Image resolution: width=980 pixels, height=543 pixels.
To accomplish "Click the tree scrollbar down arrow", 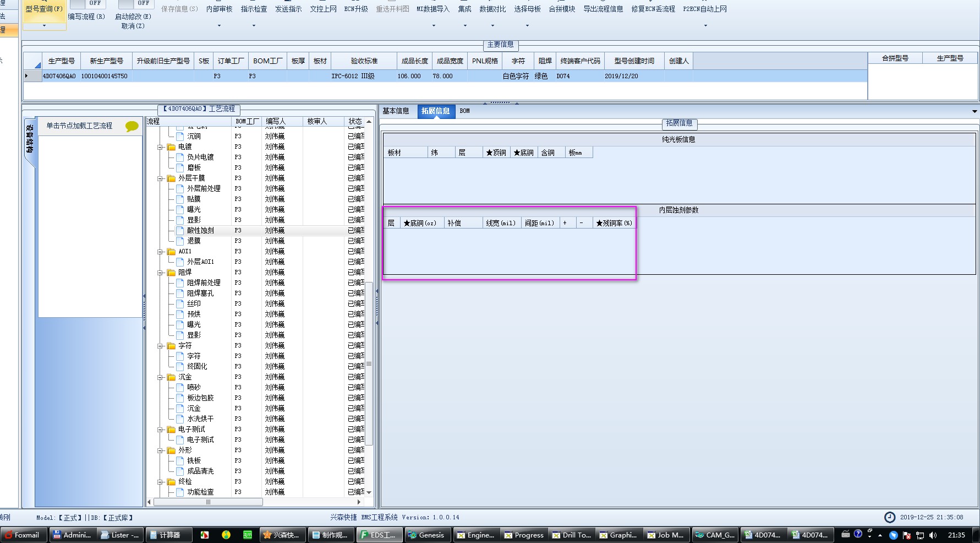I will (x=369, y=492).
